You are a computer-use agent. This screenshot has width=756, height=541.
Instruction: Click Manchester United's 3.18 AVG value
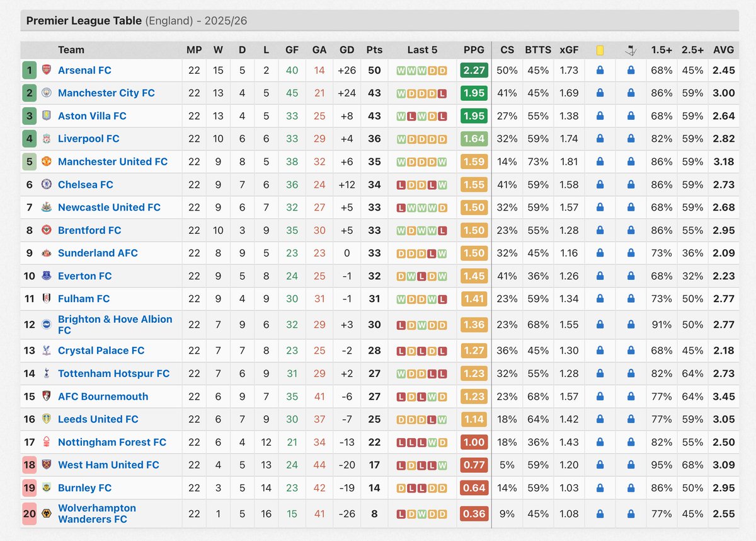[724, 161]
